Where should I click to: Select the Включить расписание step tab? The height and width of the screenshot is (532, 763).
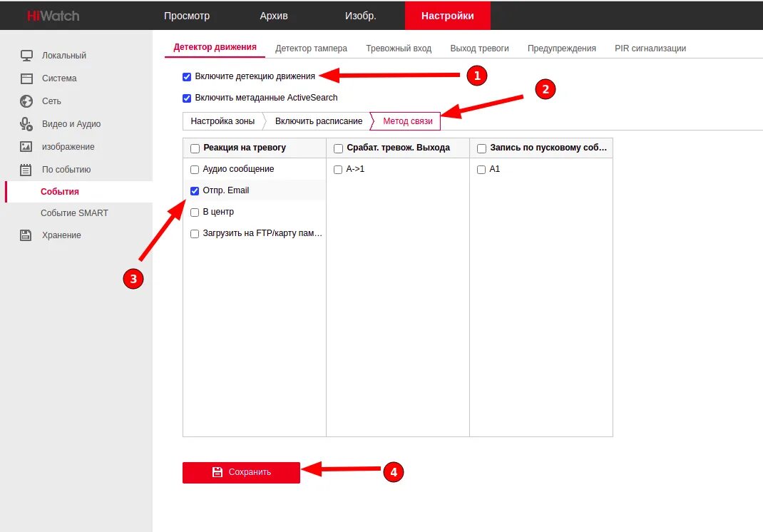(319, 121)
